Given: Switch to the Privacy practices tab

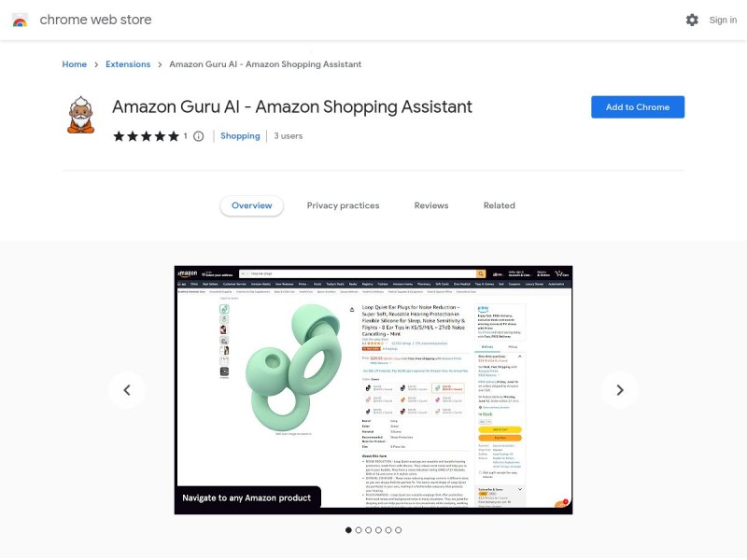Looking at the screenshot, I should point(343,205).
